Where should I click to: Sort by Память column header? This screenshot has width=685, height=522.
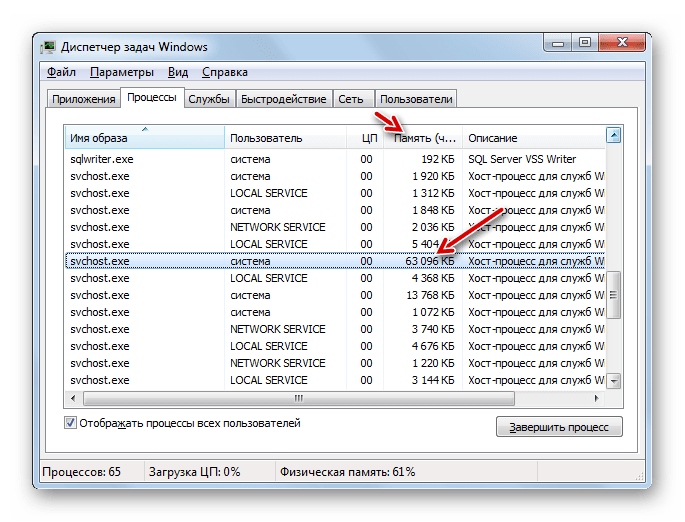[x=423, y=138]
